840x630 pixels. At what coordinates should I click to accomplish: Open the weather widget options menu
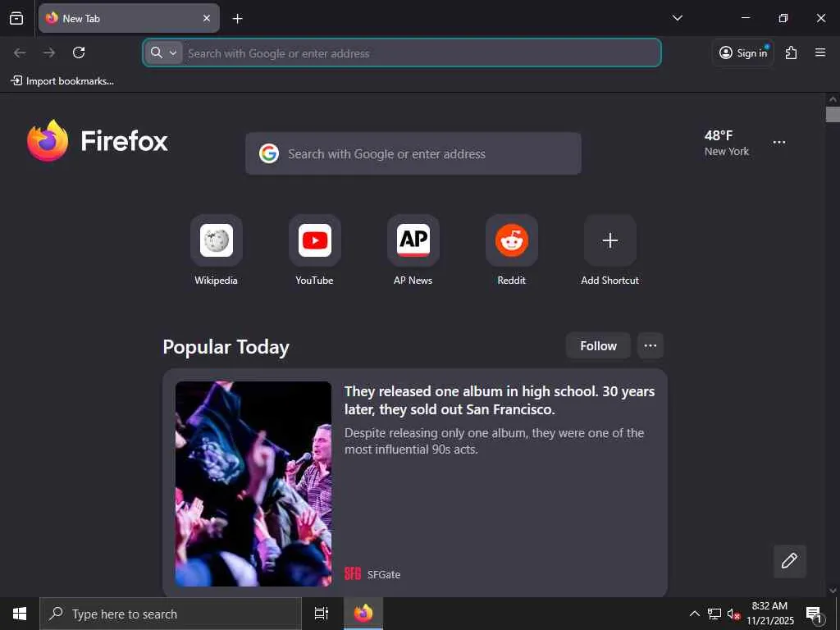[779, 143]
